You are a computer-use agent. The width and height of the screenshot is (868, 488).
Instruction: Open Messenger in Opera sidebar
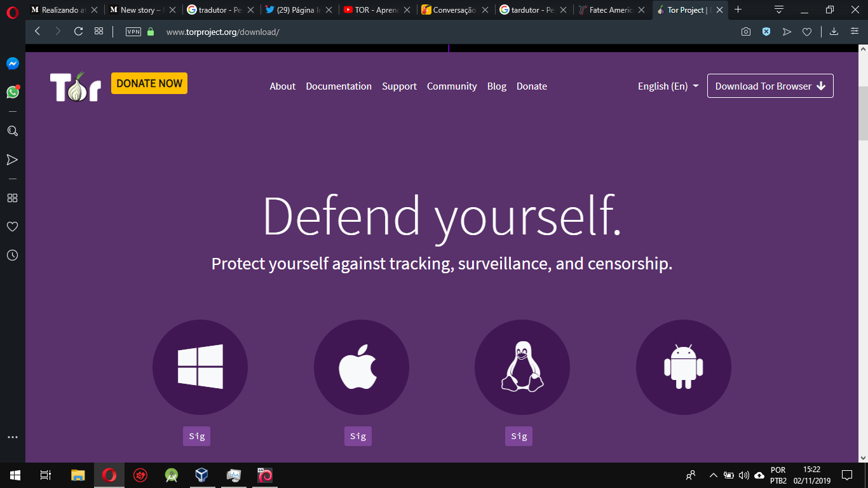pos(13,64)
